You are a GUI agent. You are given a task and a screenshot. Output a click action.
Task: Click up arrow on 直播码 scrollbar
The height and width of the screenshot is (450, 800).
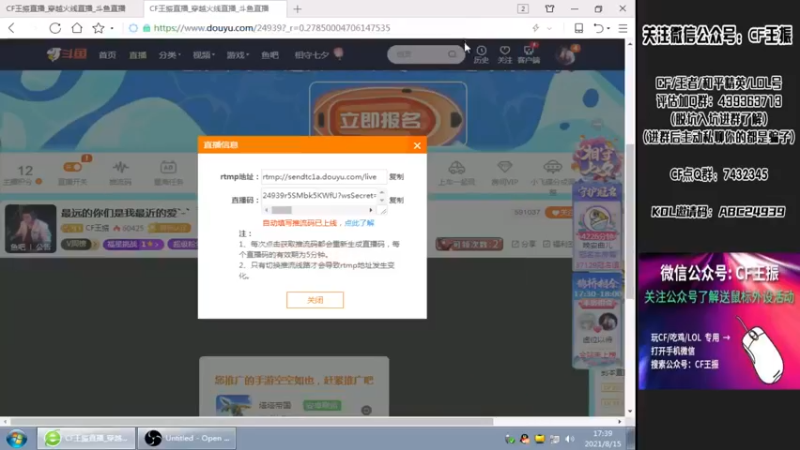(382, 193)
